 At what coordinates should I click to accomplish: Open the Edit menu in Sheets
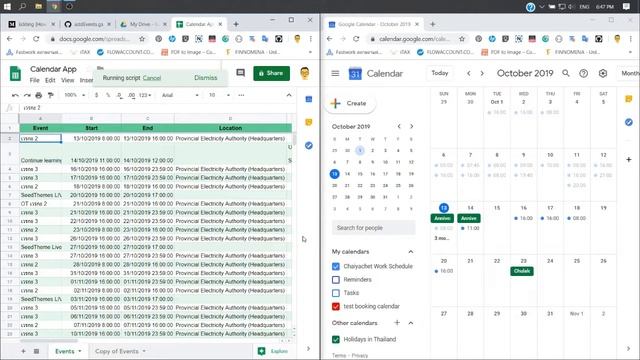pos(50,80)
